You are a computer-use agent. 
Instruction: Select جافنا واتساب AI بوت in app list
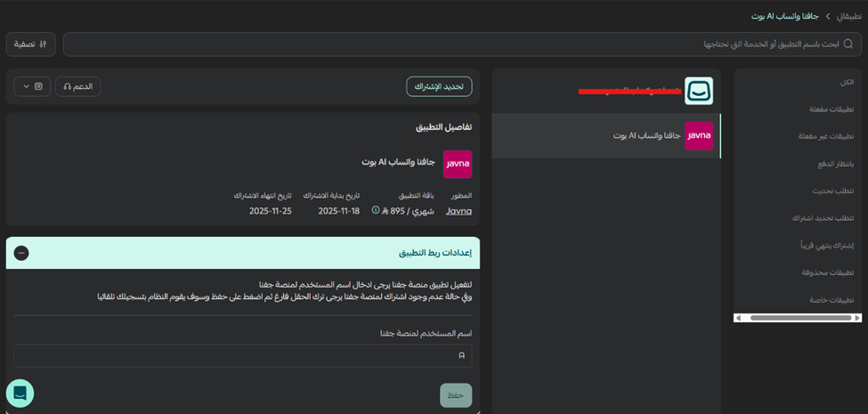[605, 136]
